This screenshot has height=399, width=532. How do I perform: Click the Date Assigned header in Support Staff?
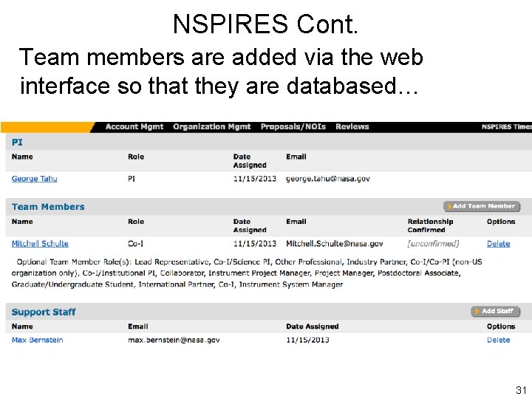pos(312,327)
